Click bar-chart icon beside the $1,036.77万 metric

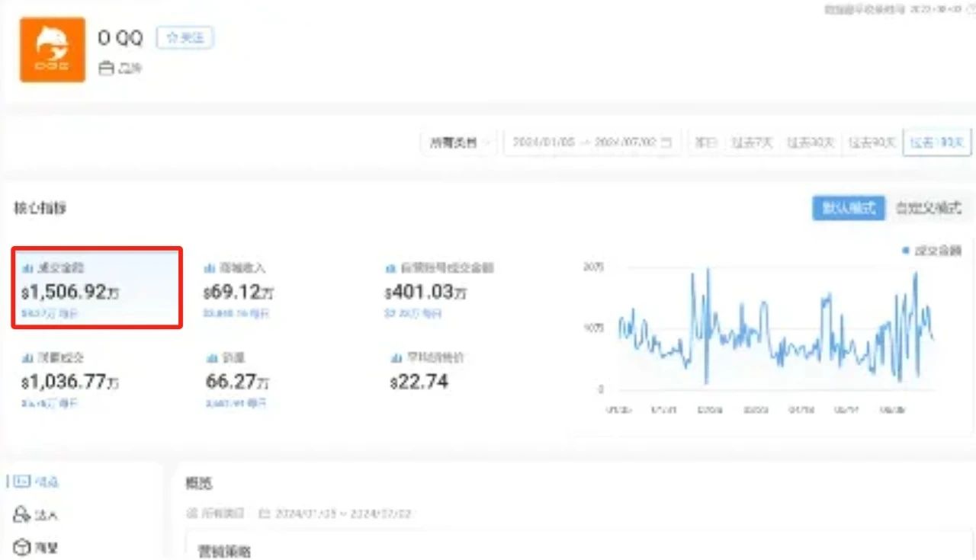click(x=27, y=357)
